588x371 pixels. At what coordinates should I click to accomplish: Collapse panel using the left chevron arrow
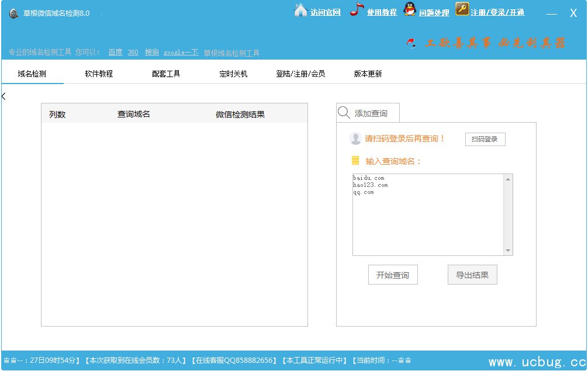4,96
